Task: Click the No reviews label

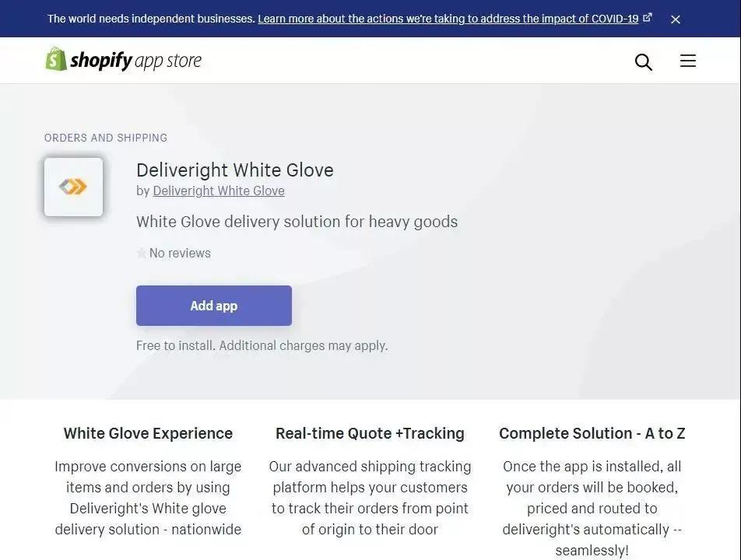Action: coord(180,253)
